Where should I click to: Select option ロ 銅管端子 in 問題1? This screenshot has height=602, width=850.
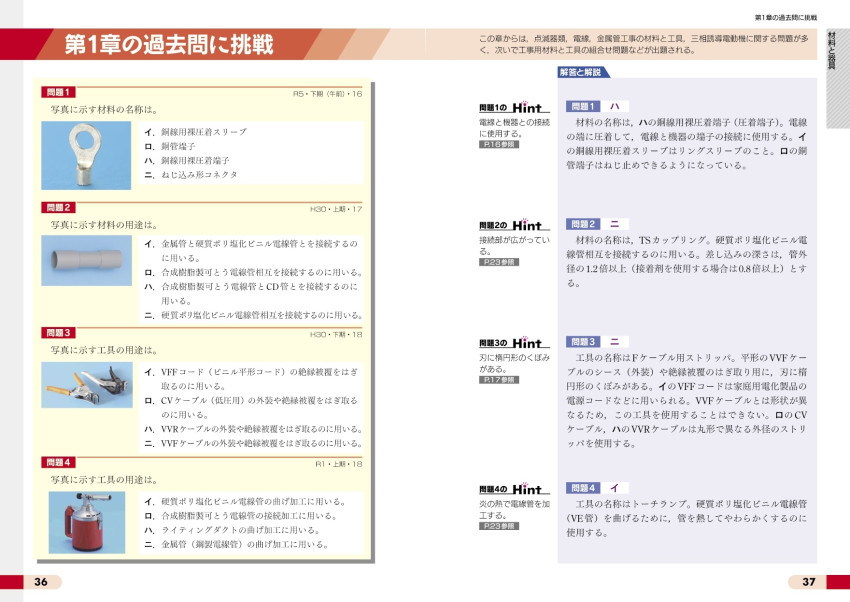pyautogui.click(x=176, y=146)
